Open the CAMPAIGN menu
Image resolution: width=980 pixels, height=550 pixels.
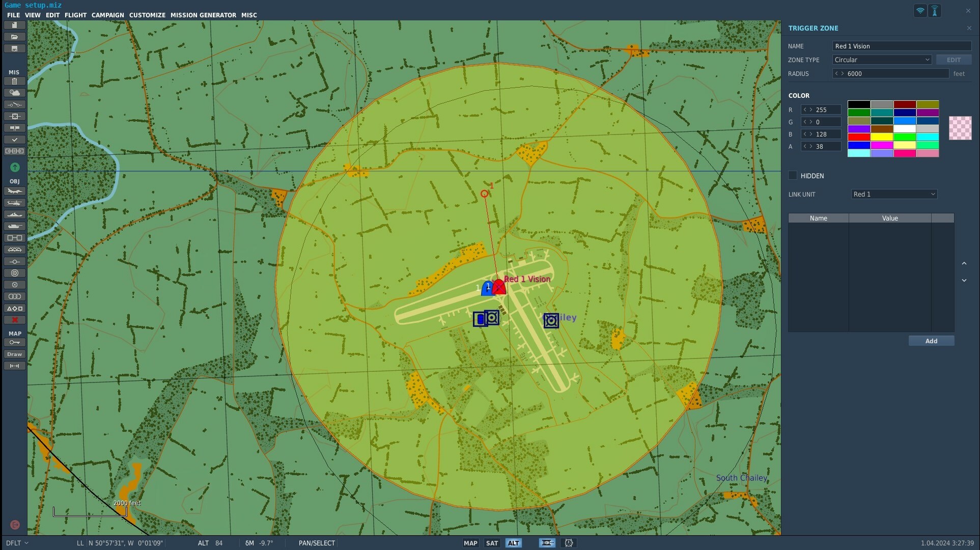click(x=107, y=15)
